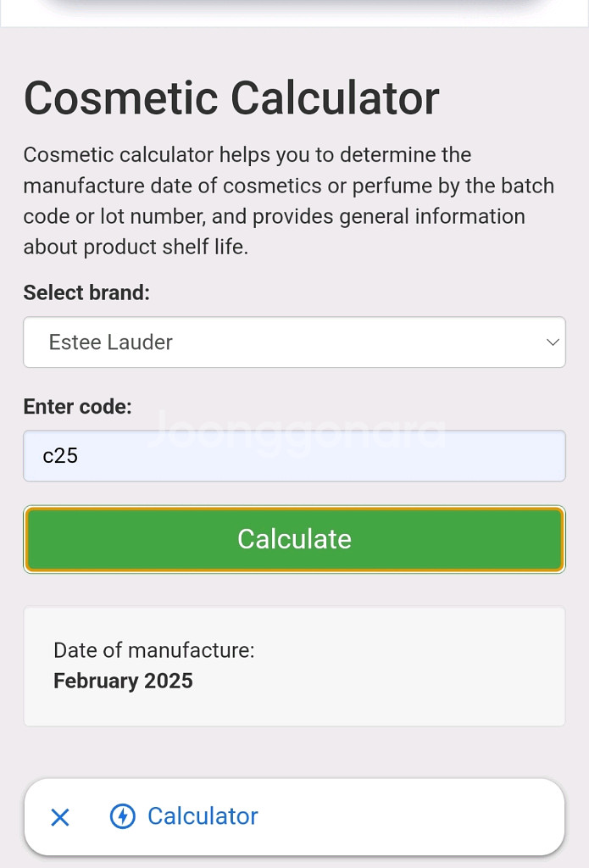Click the Cosmetic Calculator heading
Image resolution: width=589 pixels, height=868 pixels.
(231, 98)
